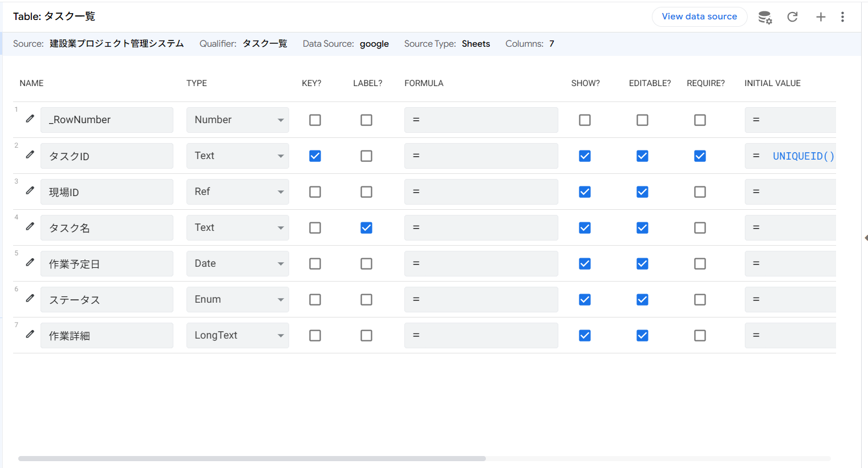This screenshot has width=868, height=468.
Task: Disable SHOW checkbox for 作業予定日
Action: point(585,264)
